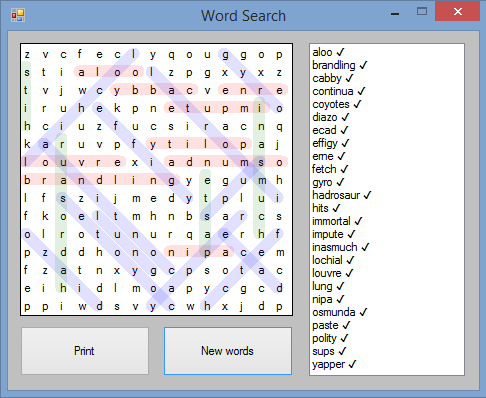Click the 'eme' entry in the list

pyautogui.click(x=329, y=156)
